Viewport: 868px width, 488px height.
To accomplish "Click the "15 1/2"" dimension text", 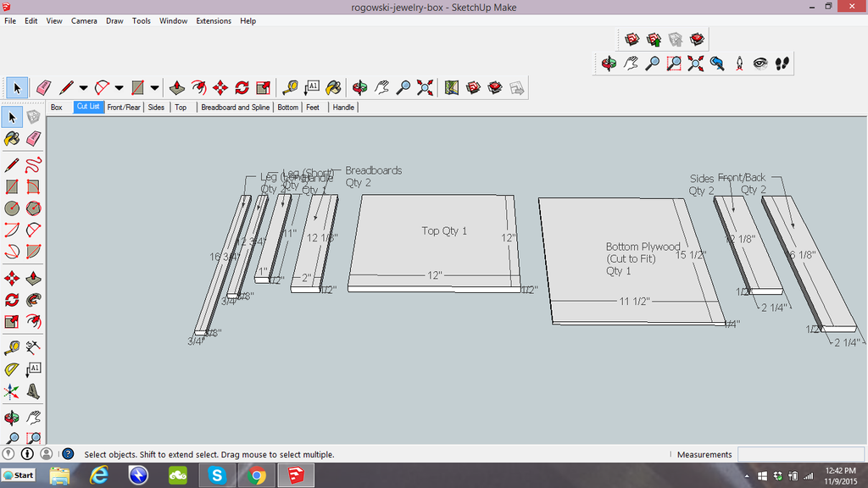I will tap(691, 255).
